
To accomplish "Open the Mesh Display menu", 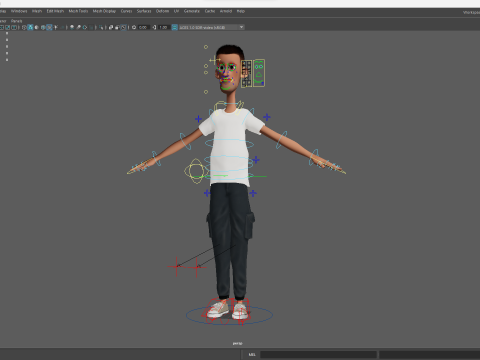I will (x=104, y=11).
